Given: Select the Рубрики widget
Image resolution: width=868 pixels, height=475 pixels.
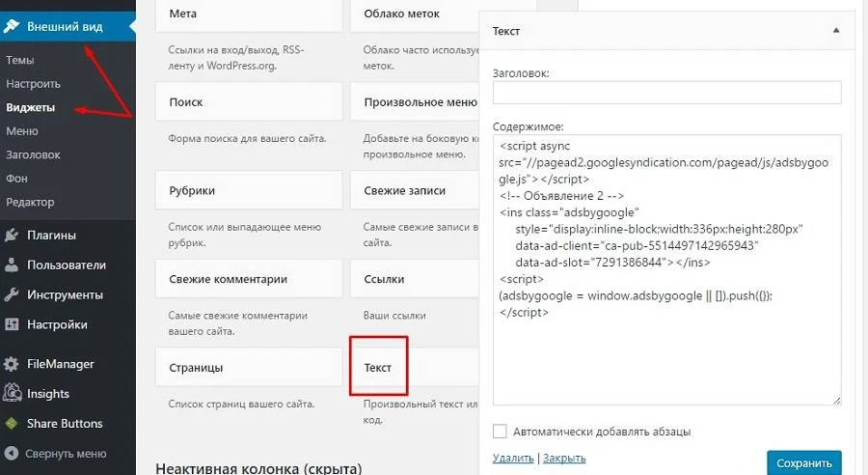Looking at the screenshot, I should 249,190.
